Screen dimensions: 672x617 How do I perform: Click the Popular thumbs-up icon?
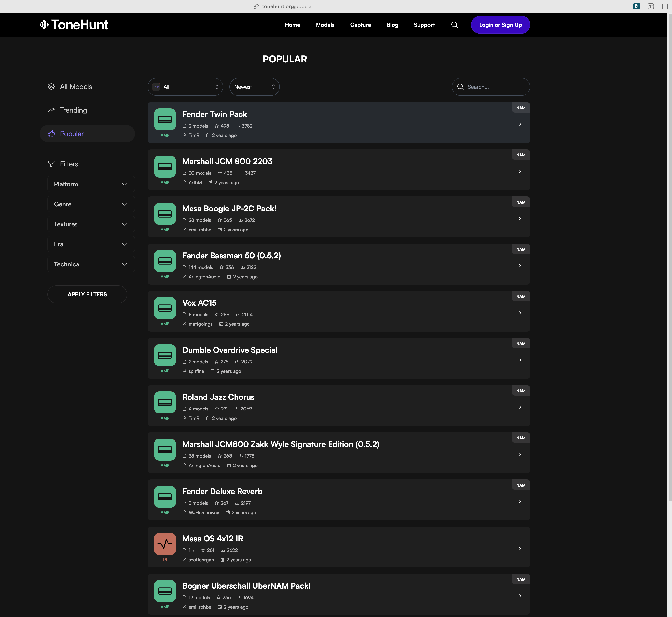point(51,134)
